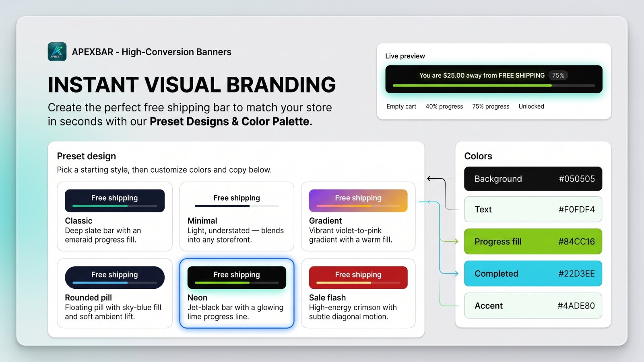Screen dimensions: 644x362
Task: Pick the Gradient preset card
Action: 358,216
